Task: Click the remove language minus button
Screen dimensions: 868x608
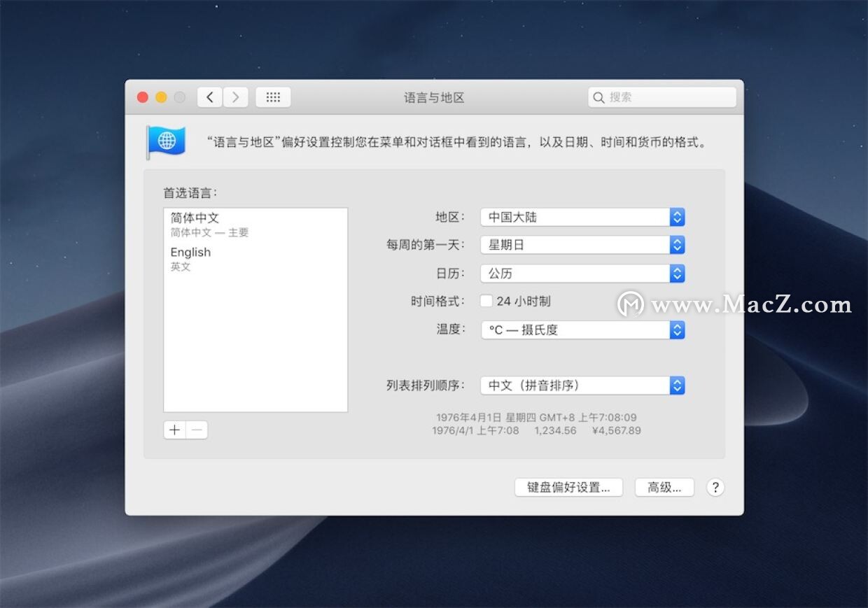Action: point(196,430)
